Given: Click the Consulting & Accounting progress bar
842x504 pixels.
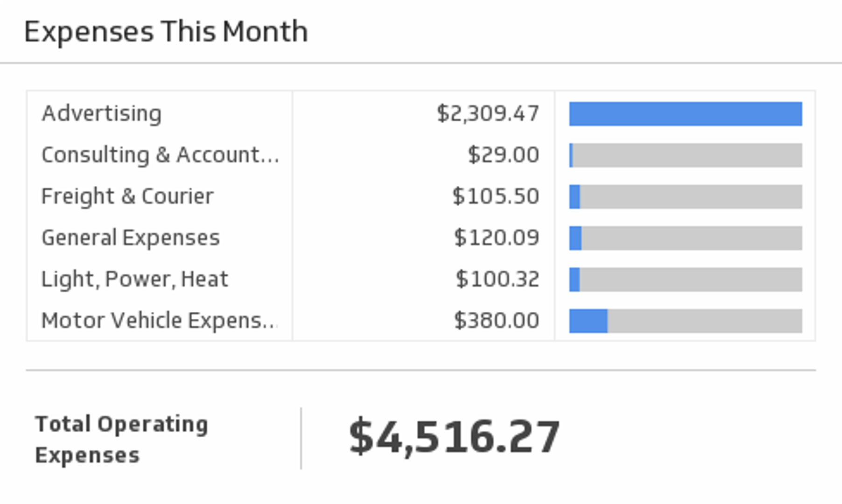Looking at the screenshot, I should pyautogui.click(x=685, y=155).
